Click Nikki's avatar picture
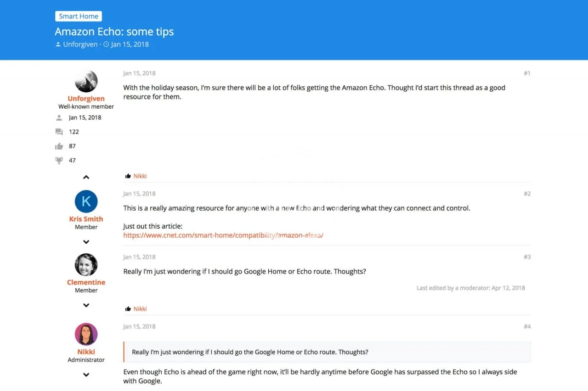This screenshot has width=588, height=391. tap(86, 334)
